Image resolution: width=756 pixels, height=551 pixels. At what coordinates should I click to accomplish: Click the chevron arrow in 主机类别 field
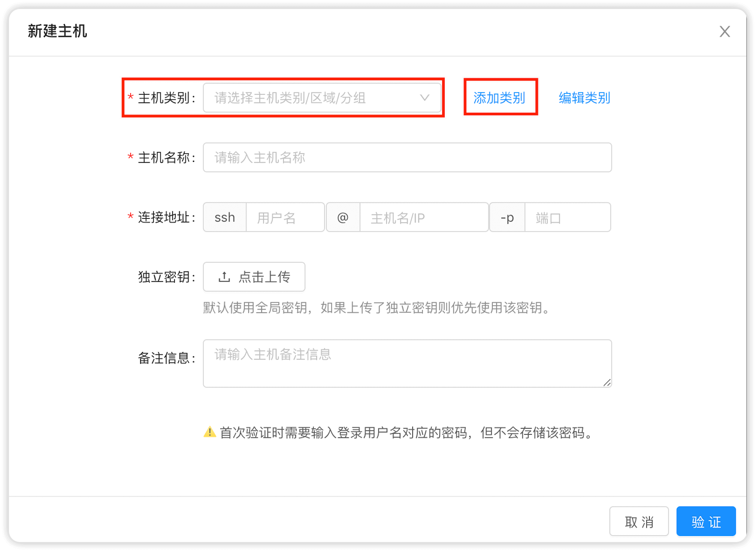(424, 98)
